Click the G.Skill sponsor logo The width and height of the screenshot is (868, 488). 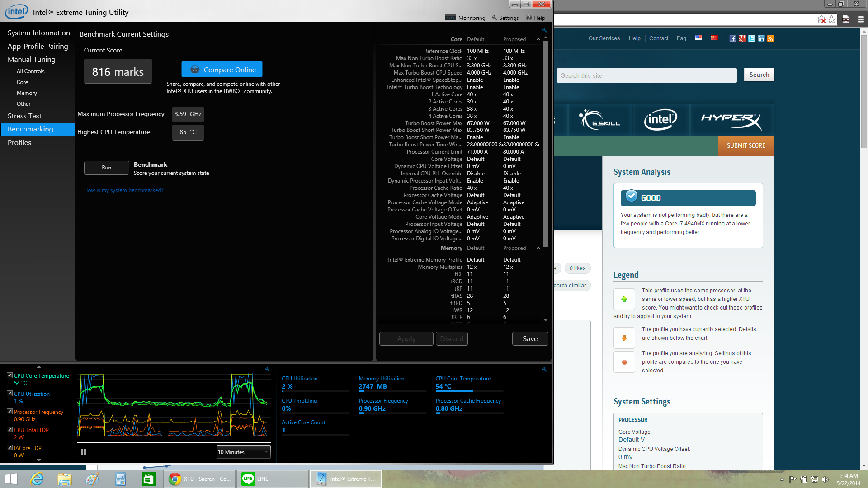point(599,120)
